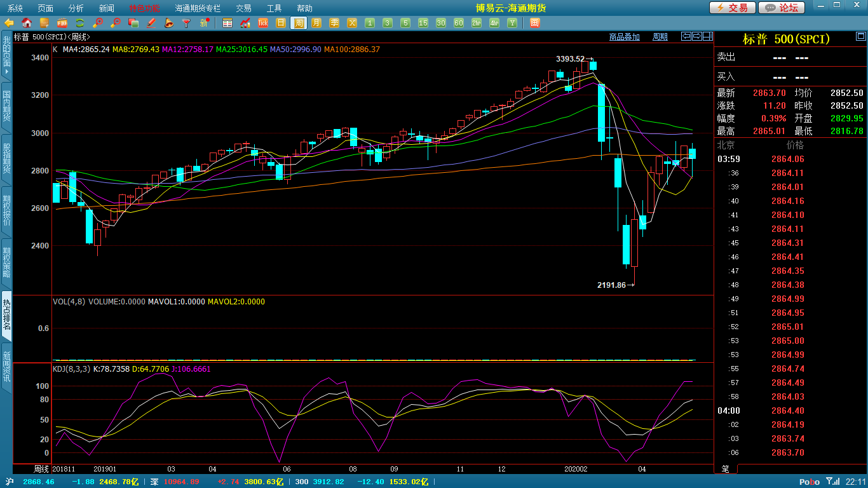
Task: Click the 交易 lightning button
Action: click(x=733, y=8)
